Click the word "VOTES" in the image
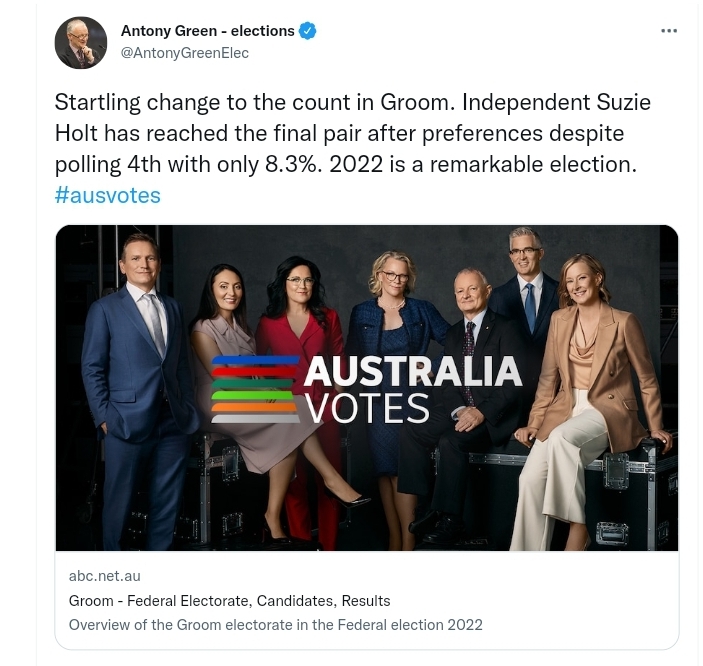The width and height of the screenshot is (703, 666). (x=367, y=408)
